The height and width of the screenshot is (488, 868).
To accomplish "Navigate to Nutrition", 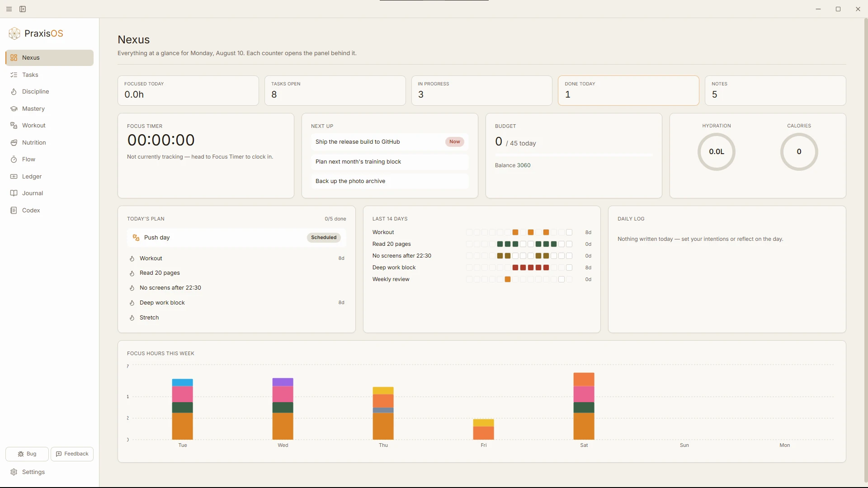I will pos(49,143).
